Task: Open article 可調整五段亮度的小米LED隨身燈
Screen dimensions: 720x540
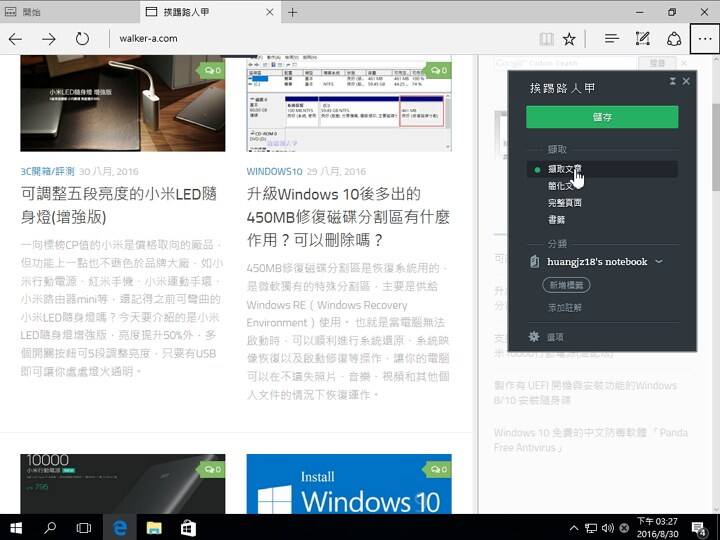Action: [119, 205]
